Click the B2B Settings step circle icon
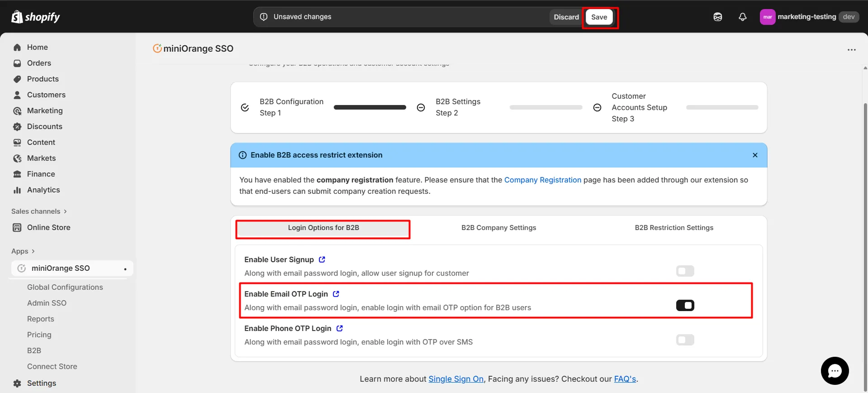Viewport: 868px width, 393px height. (x=421, y=108)
